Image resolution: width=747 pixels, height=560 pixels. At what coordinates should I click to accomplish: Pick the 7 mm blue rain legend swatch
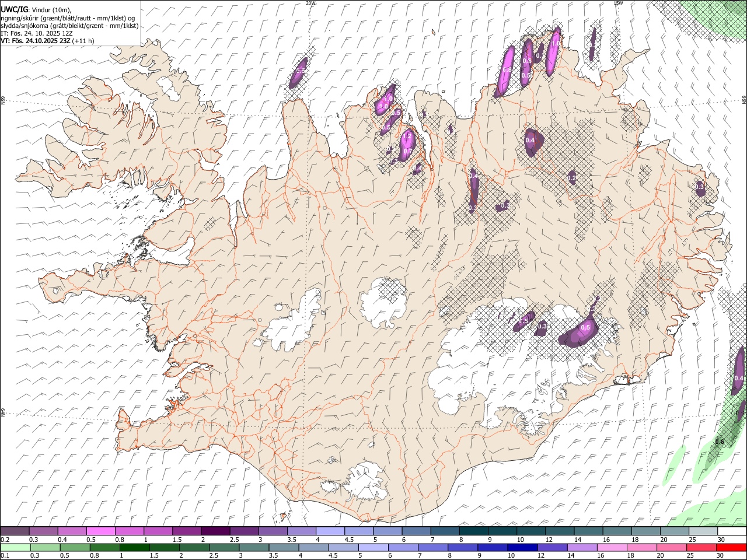432,547
